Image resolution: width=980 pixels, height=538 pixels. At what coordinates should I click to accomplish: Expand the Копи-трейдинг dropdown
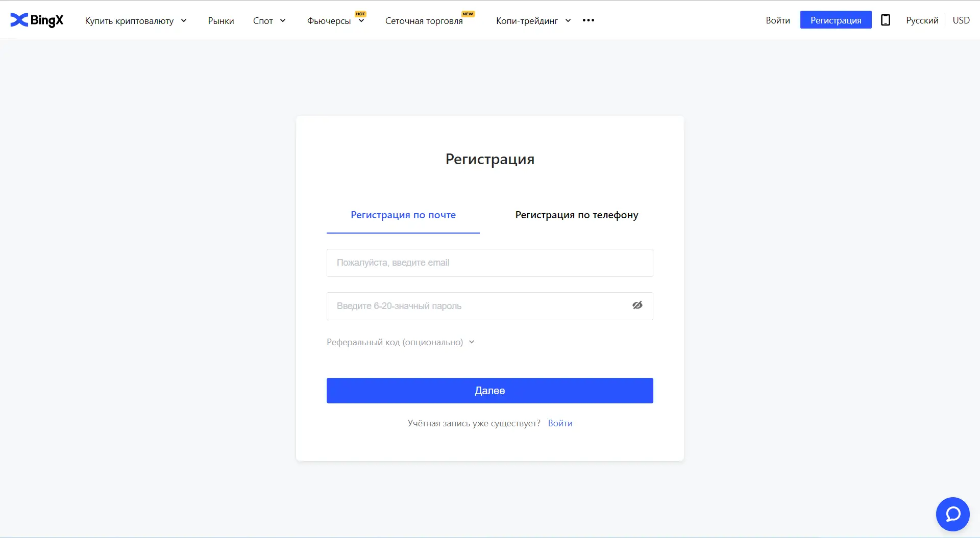point(533,21)
